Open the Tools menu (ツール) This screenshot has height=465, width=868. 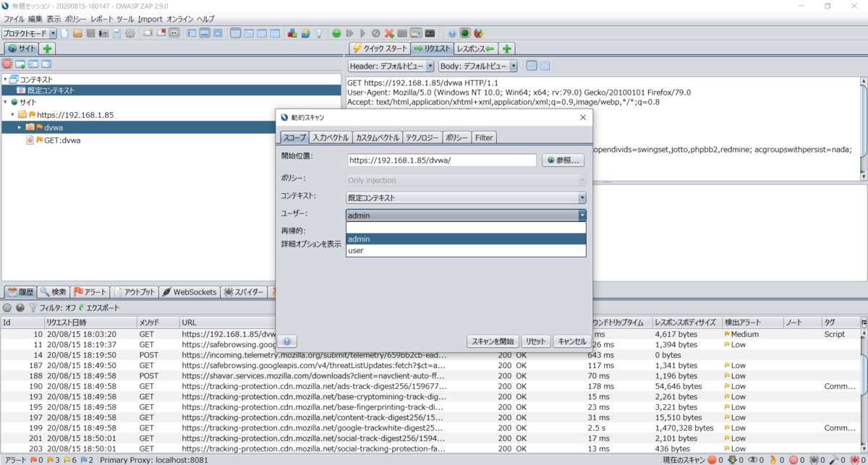[125, 19]
